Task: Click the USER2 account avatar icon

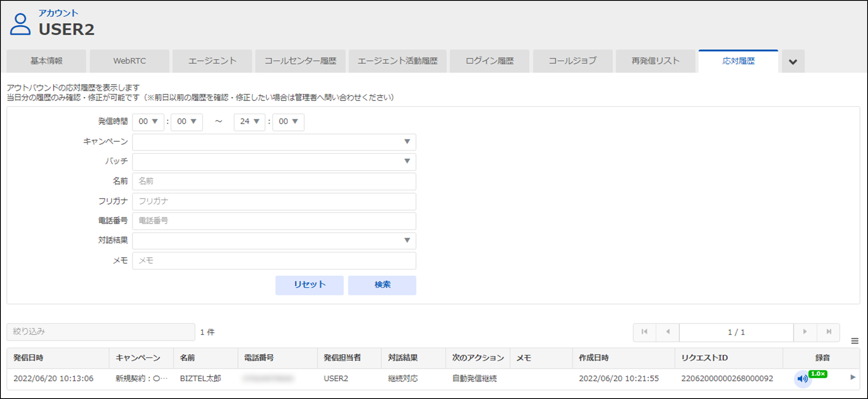Action: [x=20, y=24]
